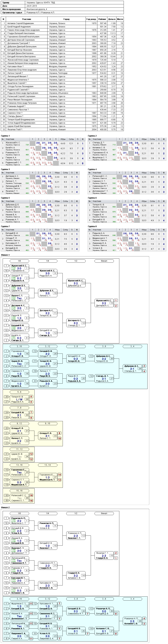Click 'Город' column header in participant list
Viewport: 168px width, 644px height.
pos(67,19)
